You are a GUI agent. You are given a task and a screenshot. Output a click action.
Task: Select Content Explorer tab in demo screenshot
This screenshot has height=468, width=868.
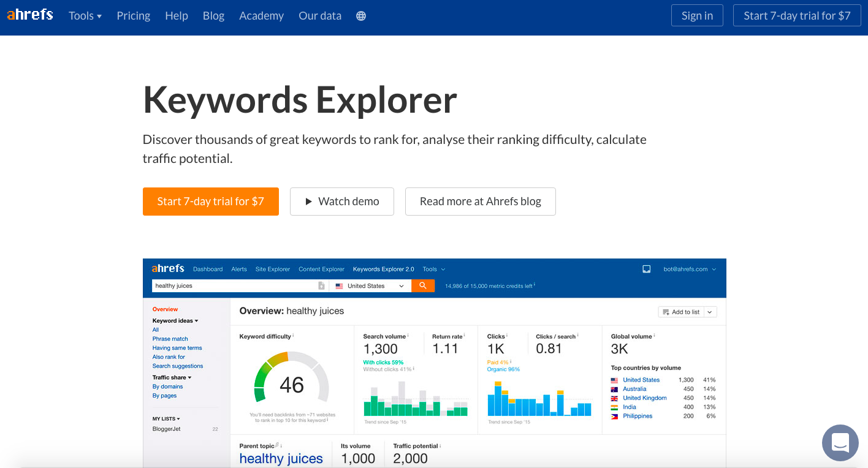tap(321, 269)
